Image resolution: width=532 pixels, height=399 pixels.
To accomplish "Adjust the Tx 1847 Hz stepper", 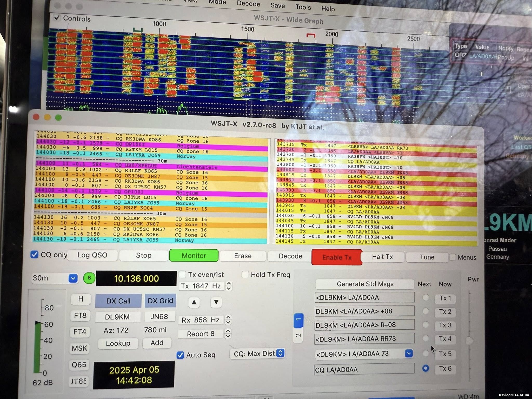I will tap(229, 286).
